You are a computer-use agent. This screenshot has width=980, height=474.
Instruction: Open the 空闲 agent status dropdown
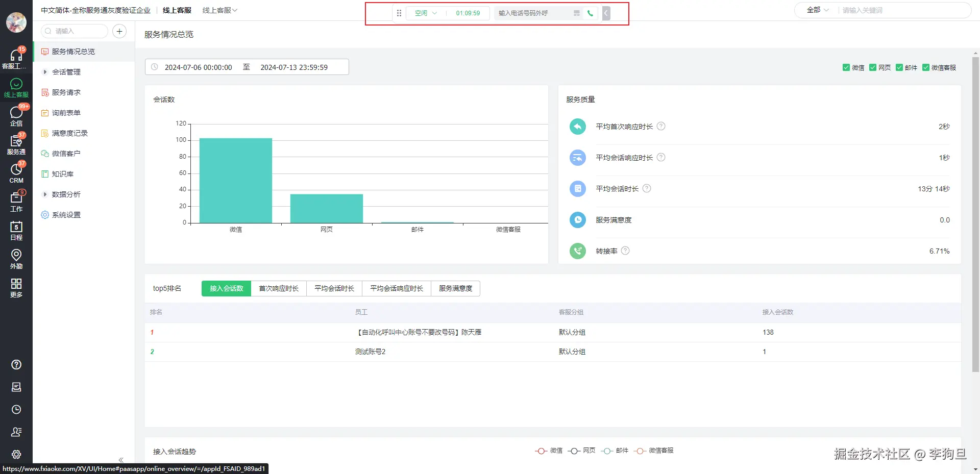point(426,13)
